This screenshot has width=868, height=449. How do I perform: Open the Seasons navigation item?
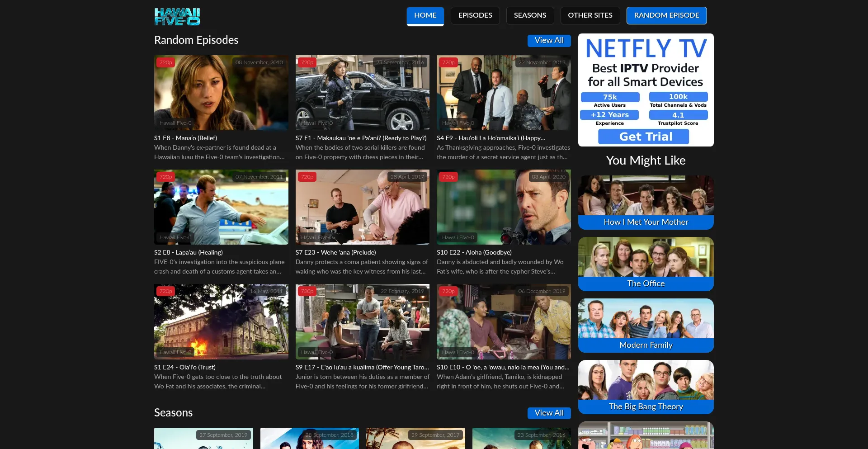click(x=530, y=15)
